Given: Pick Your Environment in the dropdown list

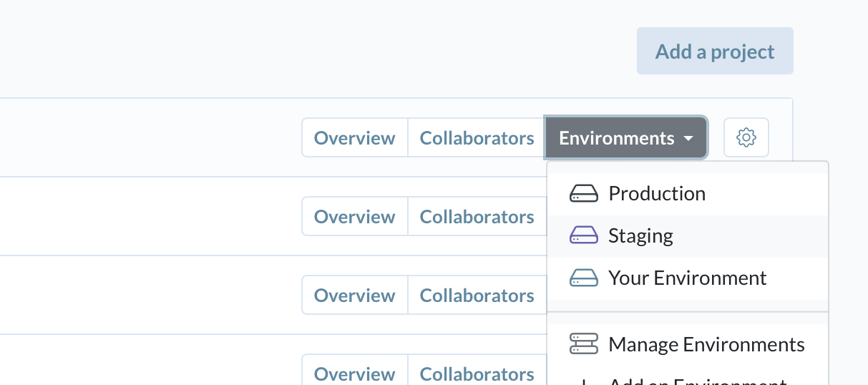Looking at the screenshot, I should point(687,278).
